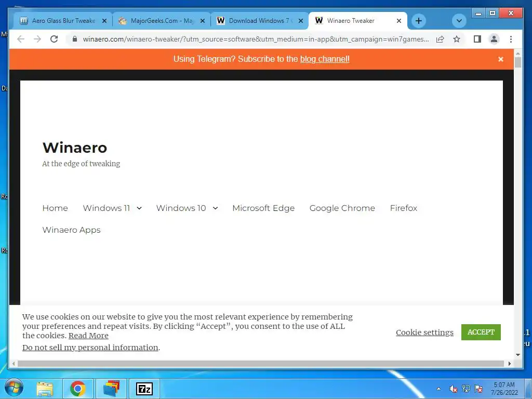Open Cookie settings
This screenshot has height=399, width=532.
coord(424,332)
